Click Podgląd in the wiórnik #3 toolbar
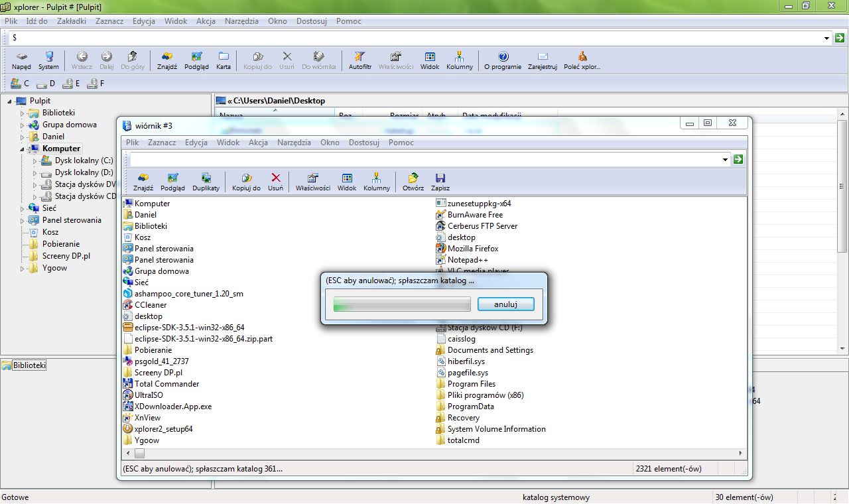The image size is (849, 504). 172,182
